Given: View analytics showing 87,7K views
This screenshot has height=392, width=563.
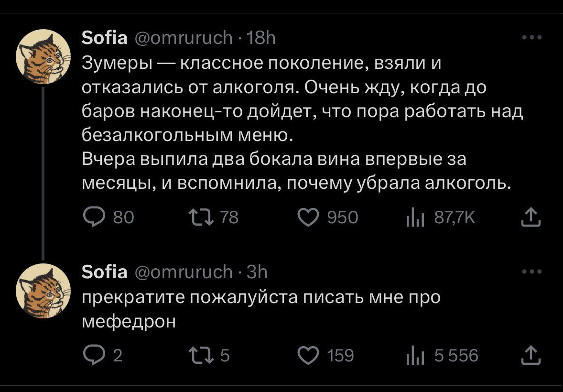Looking at the screenshot, I should [x=412, y=218].
